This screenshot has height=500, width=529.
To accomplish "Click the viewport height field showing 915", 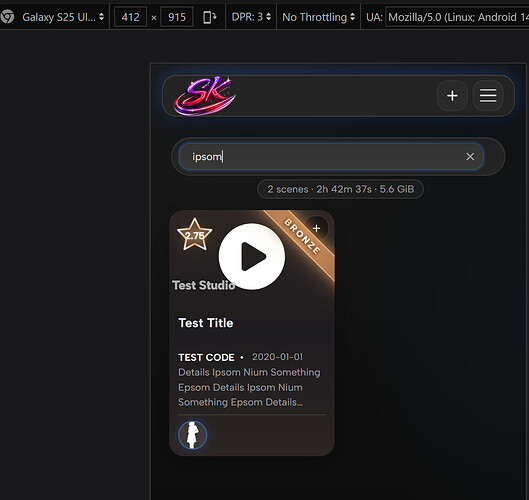I will (x=177, y=17).
